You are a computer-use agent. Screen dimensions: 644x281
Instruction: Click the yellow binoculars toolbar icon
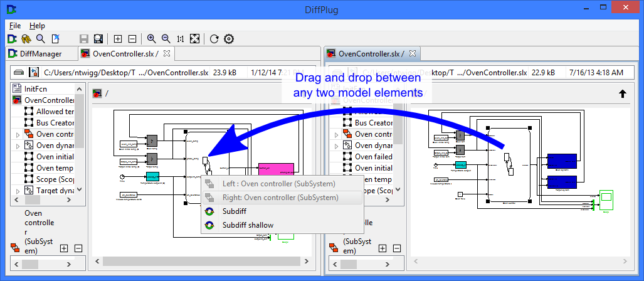click(26, 39)
